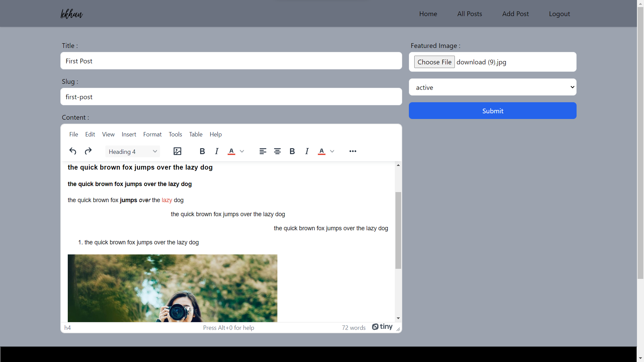Click the insert image icon
Viewport: 644px width, 362px height.
point(177,151)
